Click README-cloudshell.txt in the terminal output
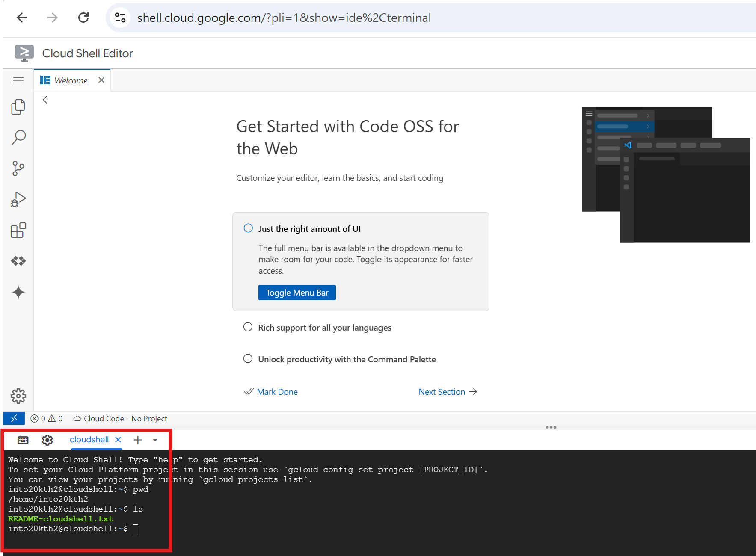Image resolution: width=756 pixels, height=556 pixels. point(61,519)
